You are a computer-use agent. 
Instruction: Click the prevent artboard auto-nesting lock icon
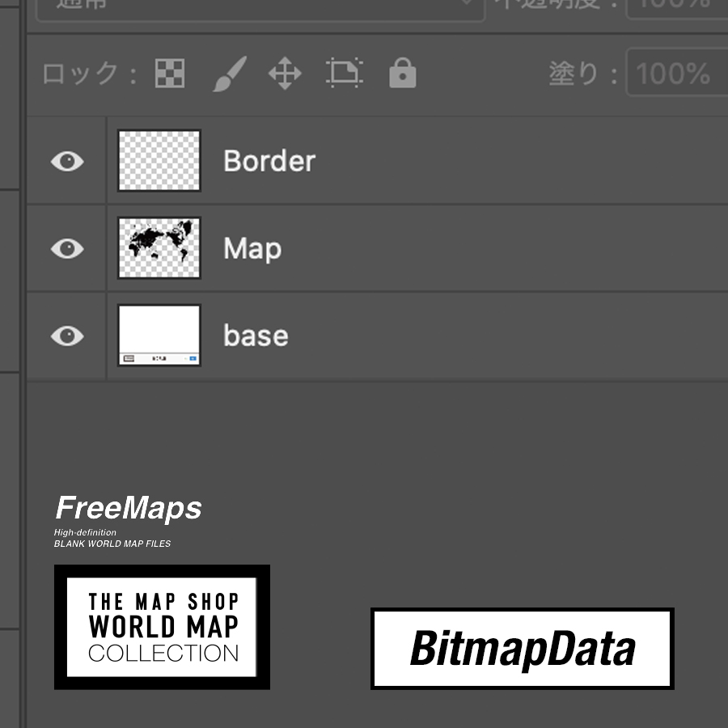[x=345, y=73]
